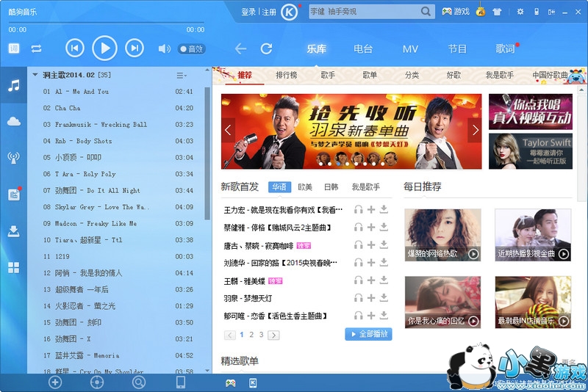Switch to the 节目 tab

(x=457, y=48)
